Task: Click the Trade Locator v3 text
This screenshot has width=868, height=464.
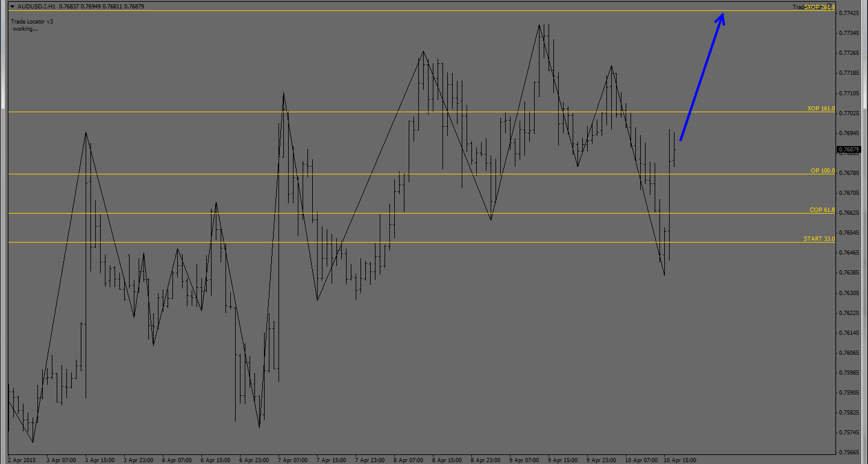Action: [x=32, y=22]
